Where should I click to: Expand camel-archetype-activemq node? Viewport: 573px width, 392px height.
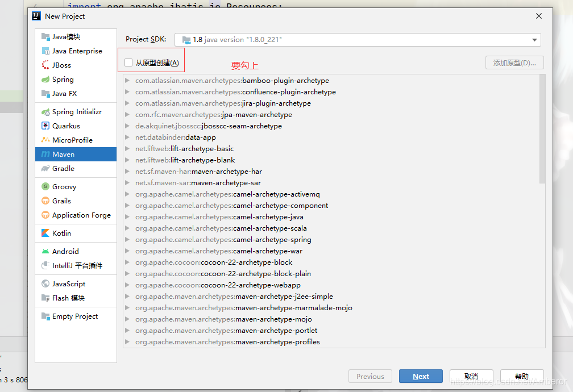click(x=127, y=194)
